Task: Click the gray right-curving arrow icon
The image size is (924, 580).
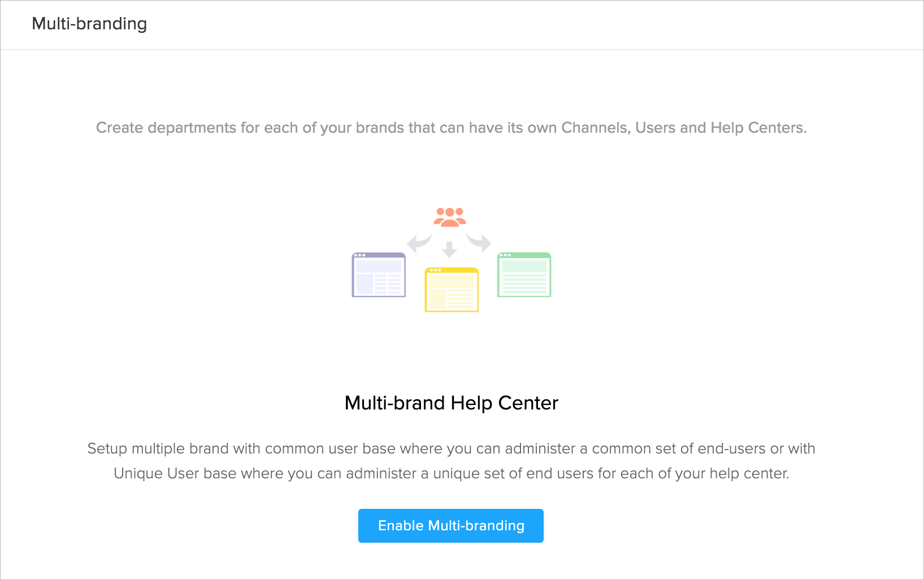Action: pyautogui.click(x=480, y=243)
